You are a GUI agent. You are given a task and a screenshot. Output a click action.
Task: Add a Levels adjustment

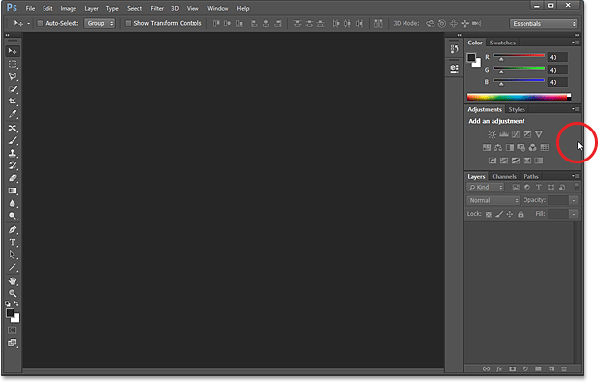tap(504, 134)
